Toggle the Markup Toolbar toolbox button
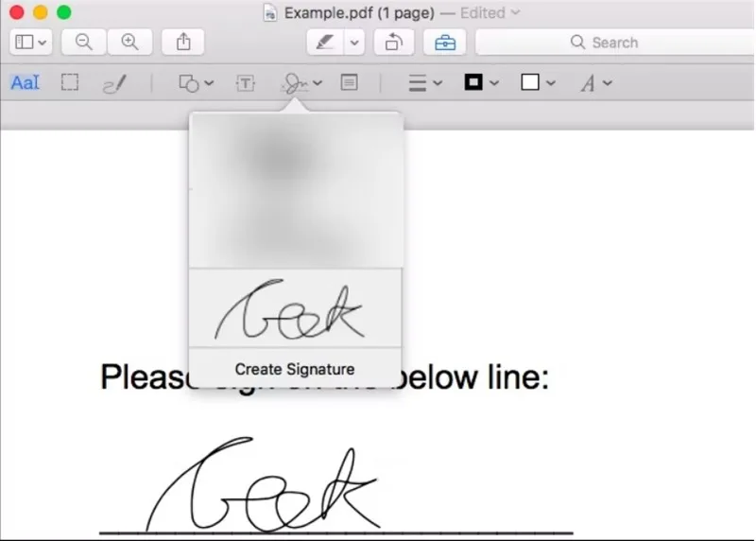 (444, 42)
